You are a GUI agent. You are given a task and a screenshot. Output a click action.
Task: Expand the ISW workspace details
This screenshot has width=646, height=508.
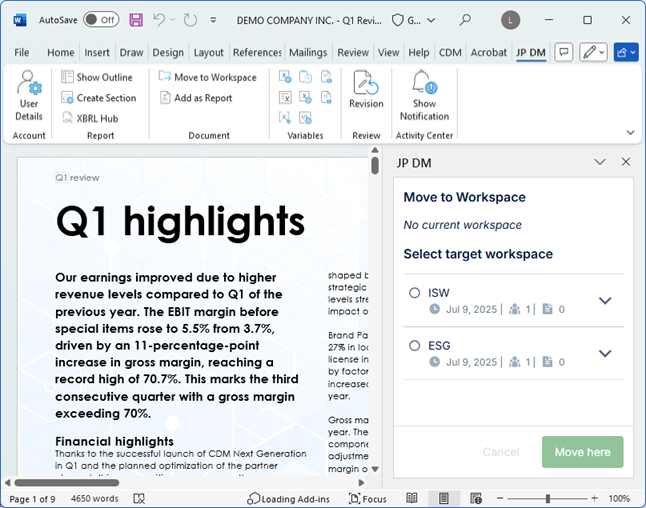click(x=605, y=301)
